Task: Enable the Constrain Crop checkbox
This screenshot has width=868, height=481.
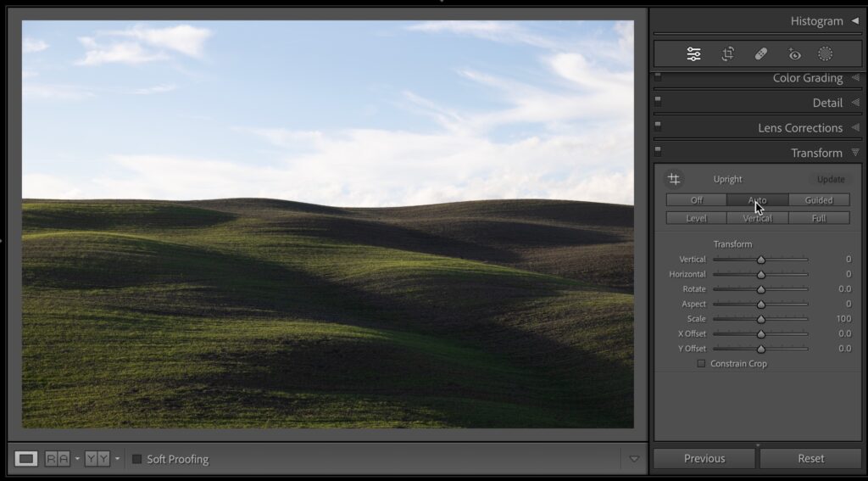Action: [701, 364]
